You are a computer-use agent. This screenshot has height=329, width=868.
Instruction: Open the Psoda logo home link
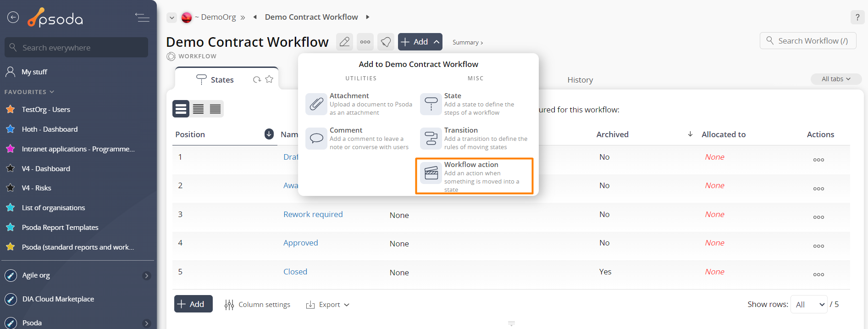point(55,18)
